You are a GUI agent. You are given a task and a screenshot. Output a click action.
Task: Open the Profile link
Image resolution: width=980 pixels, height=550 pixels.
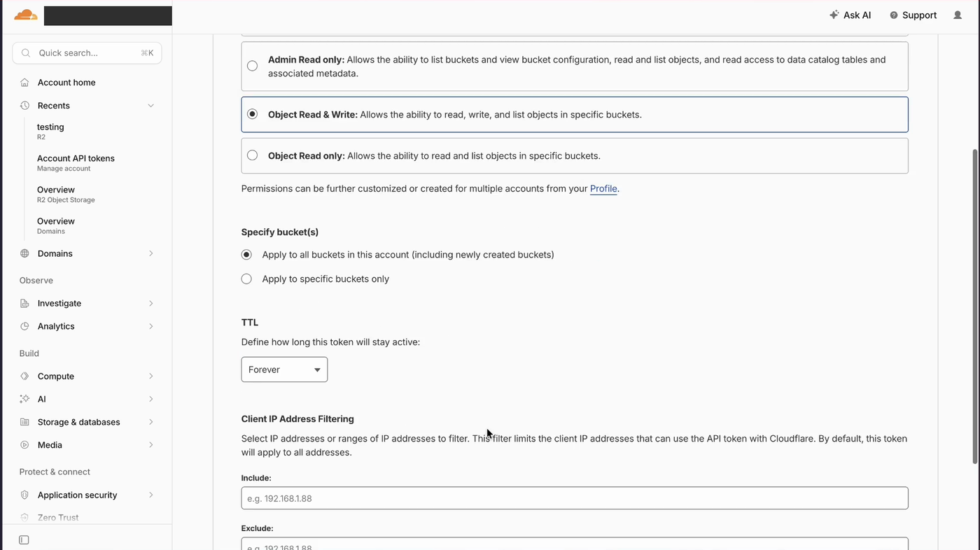pyautogui.click(x=603, y=188)
